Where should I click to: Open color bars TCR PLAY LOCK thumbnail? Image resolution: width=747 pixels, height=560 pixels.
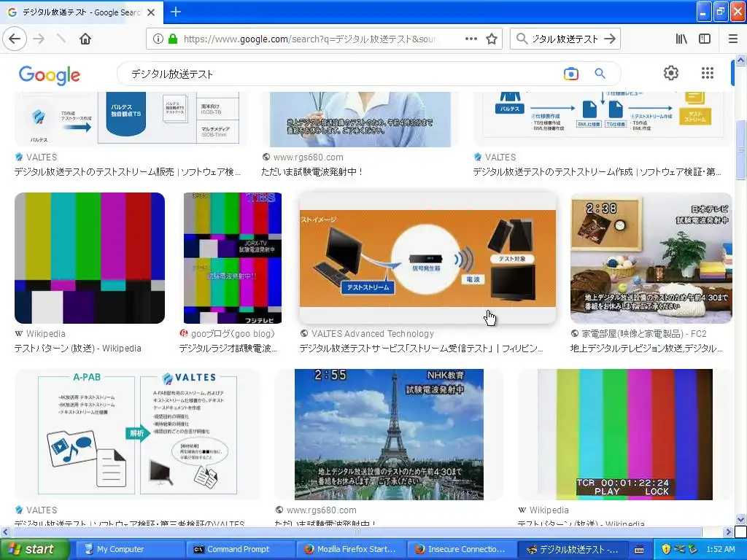[625, 435]
